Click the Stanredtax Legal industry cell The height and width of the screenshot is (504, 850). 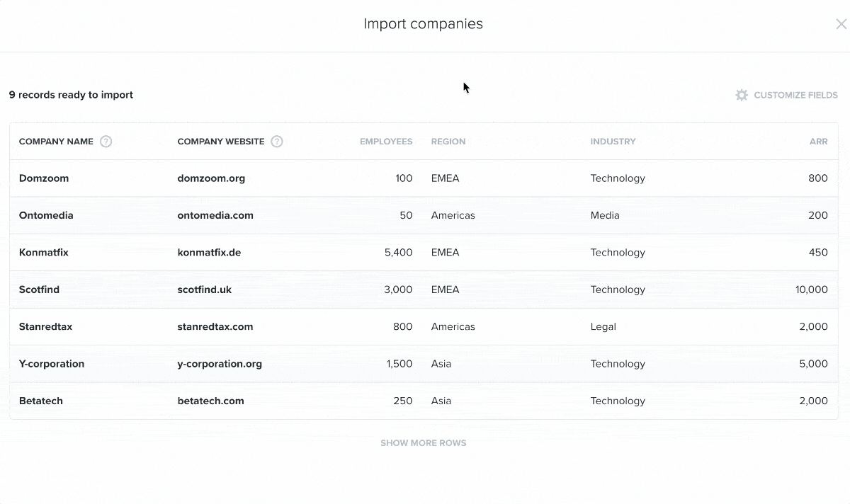(x=603, y=327)
